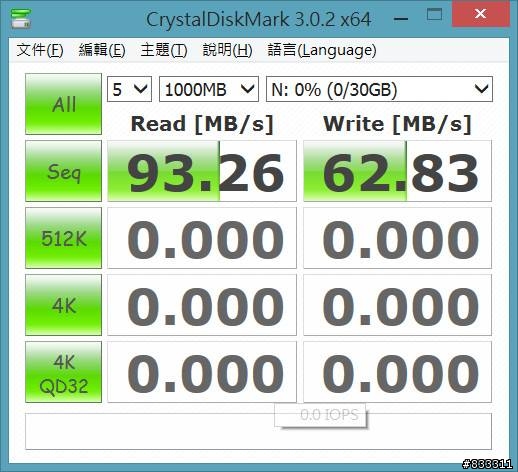Open the 說明(H) menu
Image resolution: width=518 pixels, height=472 pixels.
(x=227, y=50)
